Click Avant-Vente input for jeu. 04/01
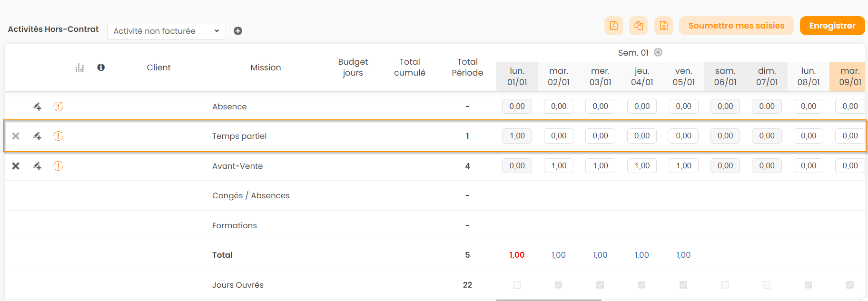This screenshot has height=301, width=868. tap(641, 166)
